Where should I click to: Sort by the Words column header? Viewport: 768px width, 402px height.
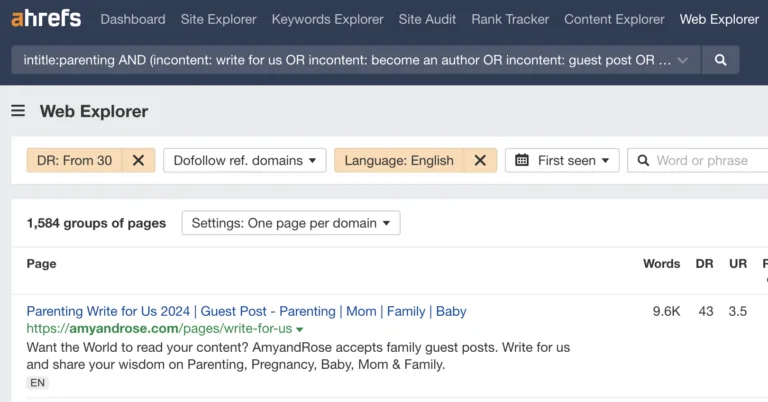(661, 263)
